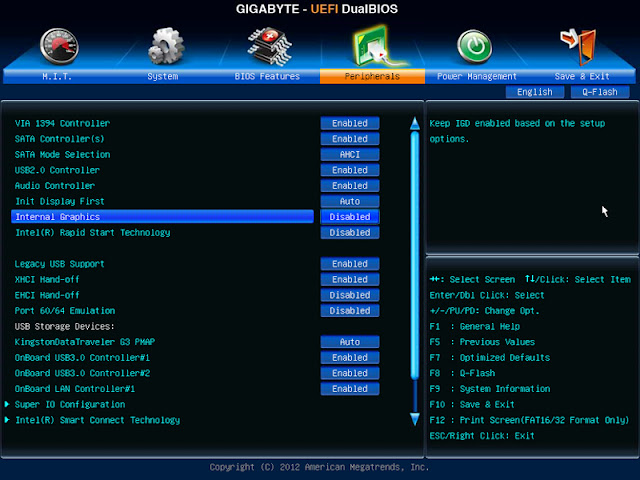Screen dimensions: 640x480
Task: Open the M.I.T. tab
Action: (57, 76)
